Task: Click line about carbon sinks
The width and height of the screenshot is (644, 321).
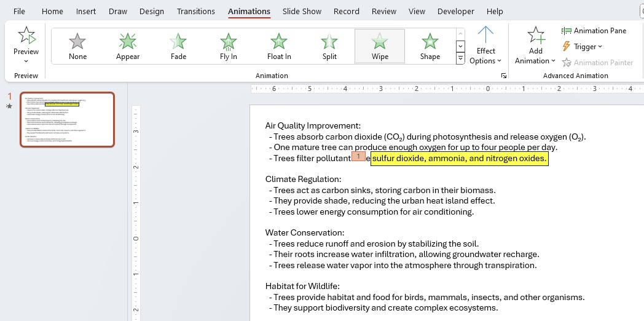Action: pos(382,190)
